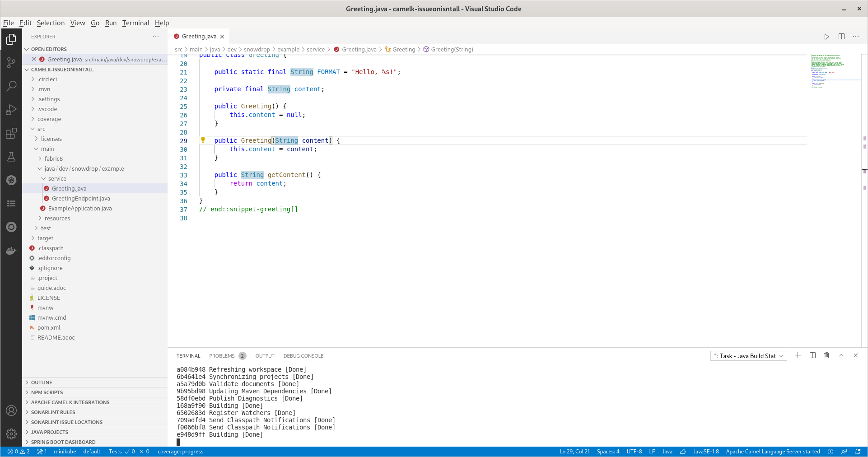This screenshot has width=868, height=457.
Task: Open the Search view
Action: tap(11, 86)
